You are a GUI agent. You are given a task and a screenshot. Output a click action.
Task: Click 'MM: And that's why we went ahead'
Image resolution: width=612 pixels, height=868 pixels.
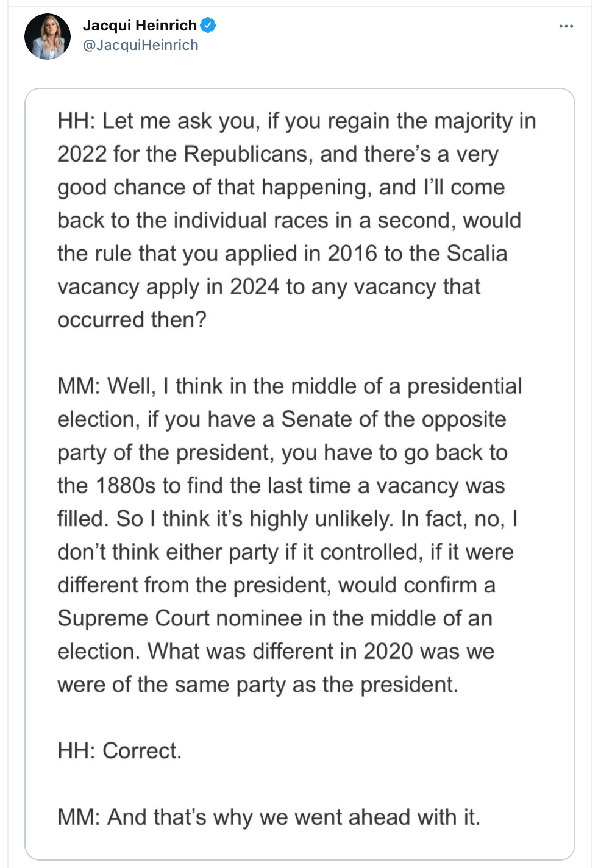(268, 817)
